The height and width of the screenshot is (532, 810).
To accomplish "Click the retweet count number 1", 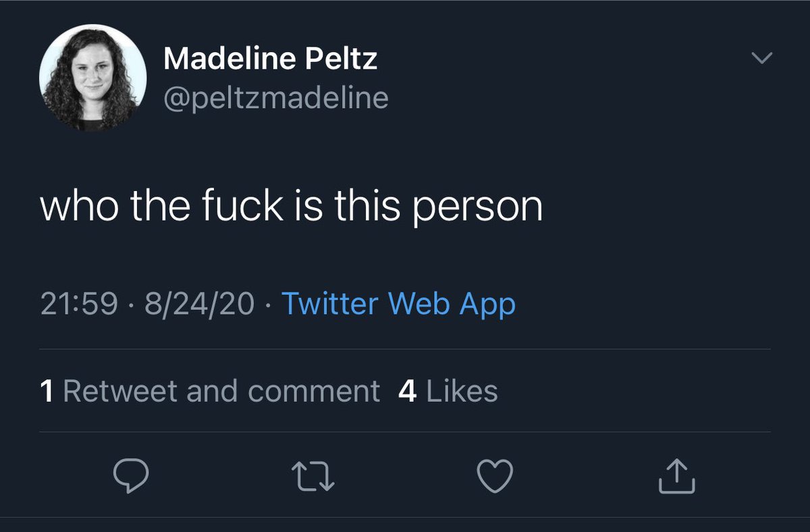I will point(47,392).
